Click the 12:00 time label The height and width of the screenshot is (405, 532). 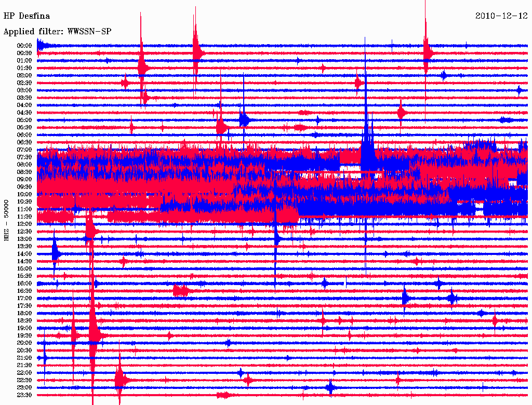(24, 224)
